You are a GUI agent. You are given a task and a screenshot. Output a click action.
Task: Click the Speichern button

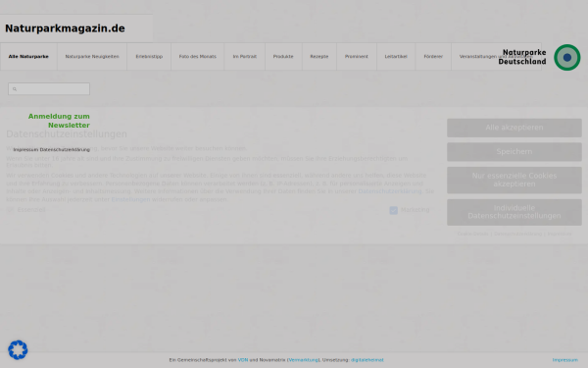point(514,152)
